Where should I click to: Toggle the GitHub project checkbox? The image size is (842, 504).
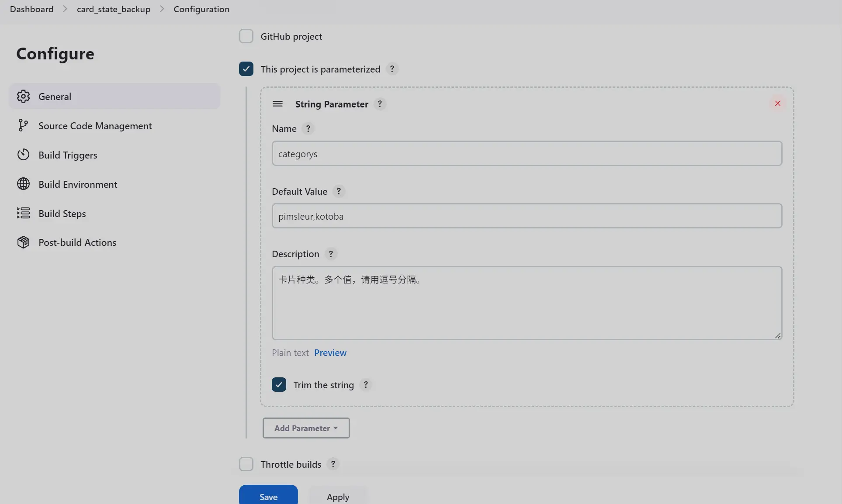(x=246, y=35)
